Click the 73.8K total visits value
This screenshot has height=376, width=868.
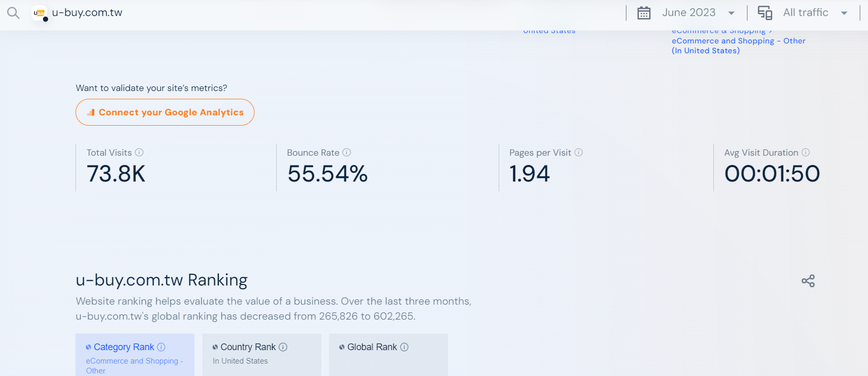click(x=116, y=174)
